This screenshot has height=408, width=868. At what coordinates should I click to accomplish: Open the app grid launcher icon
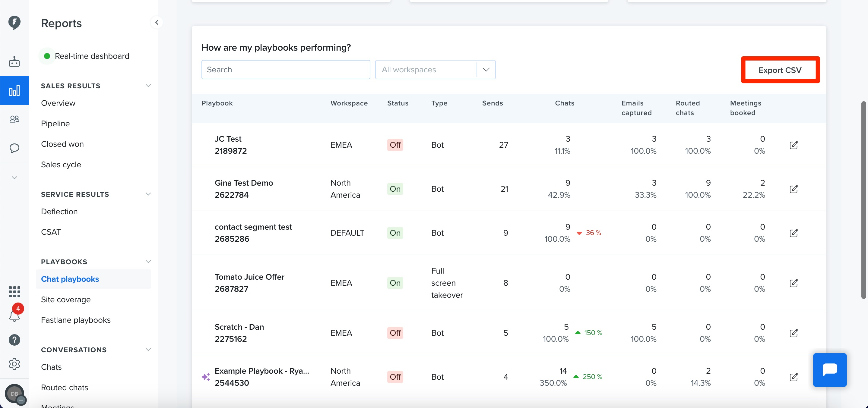pos(14,291)
